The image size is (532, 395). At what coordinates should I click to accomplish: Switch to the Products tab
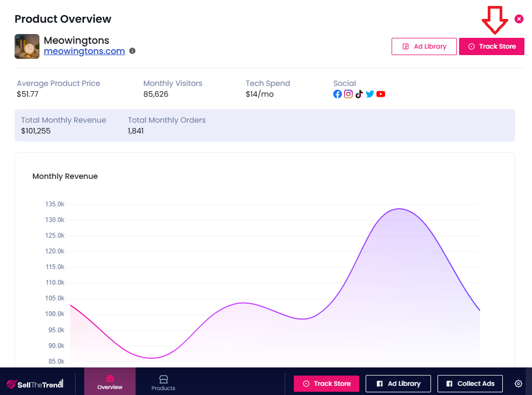coord(163,383)
